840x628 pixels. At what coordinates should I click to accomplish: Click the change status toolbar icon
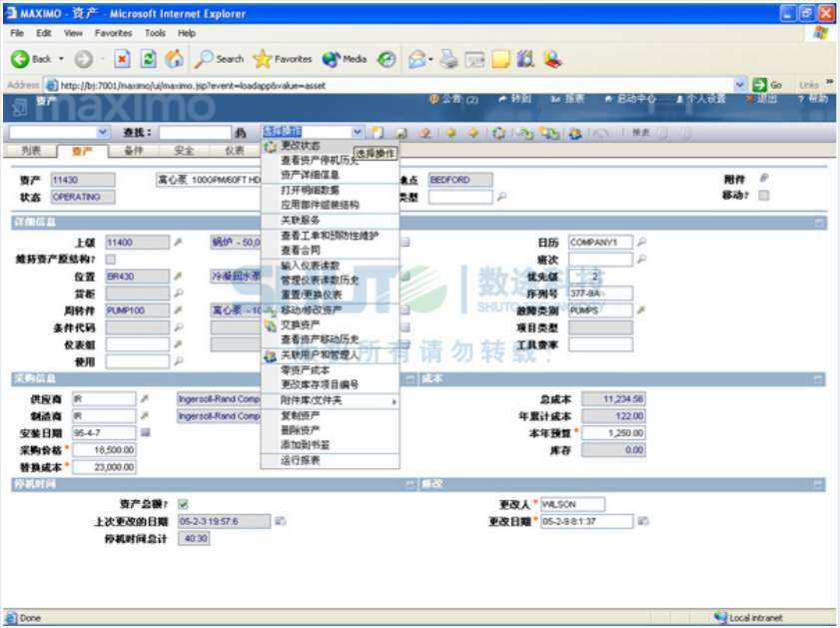pyautogui.click(x=498, y=133)
